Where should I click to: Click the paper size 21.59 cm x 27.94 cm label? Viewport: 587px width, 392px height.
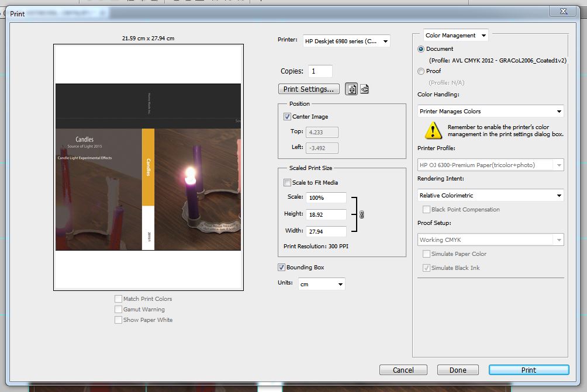pyautogui.click(x=149, y=38)
